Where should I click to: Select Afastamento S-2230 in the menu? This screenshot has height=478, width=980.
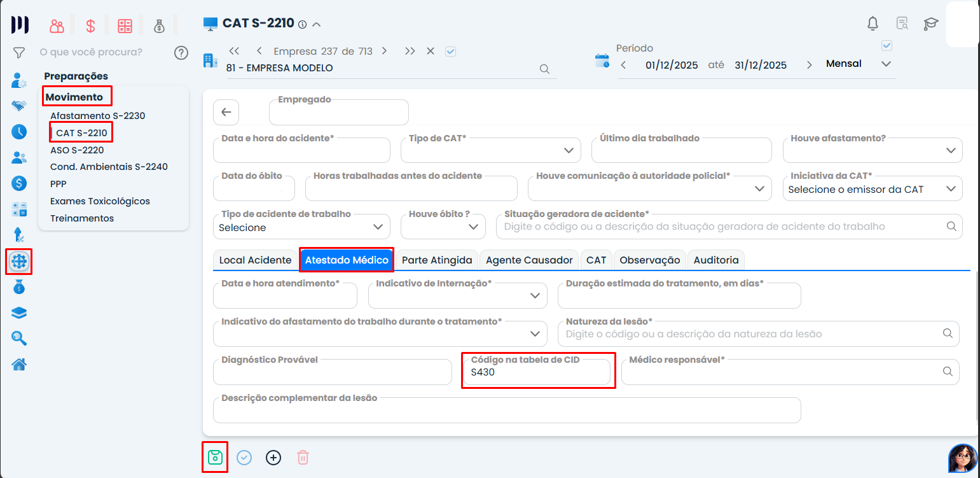(98, 116)
